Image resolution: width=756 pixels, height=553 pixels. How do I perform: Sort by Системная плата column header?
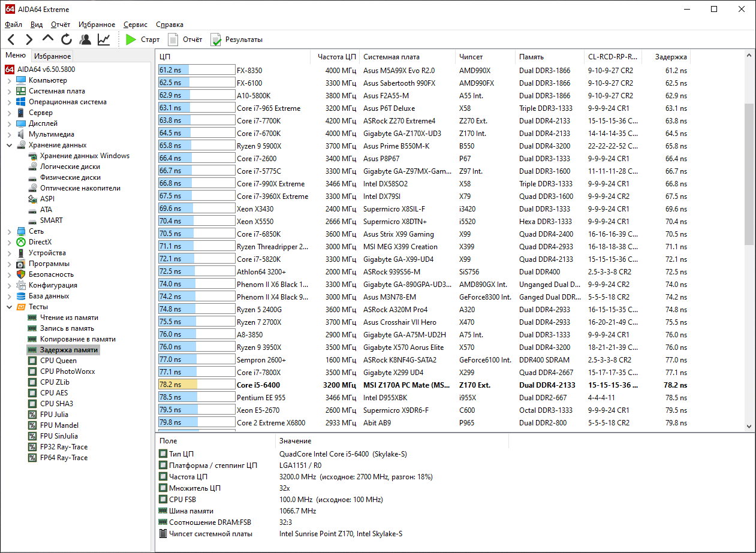click(408, 57)
